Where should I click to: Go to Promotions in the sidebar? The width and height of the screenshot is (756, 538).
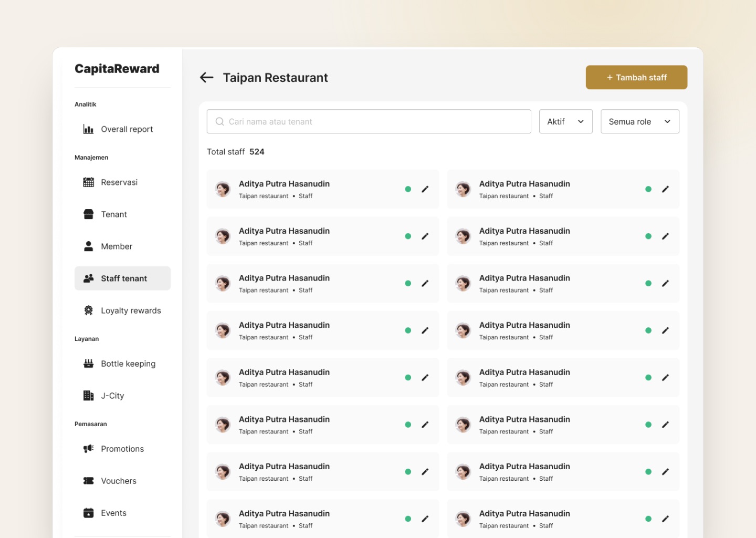pos(122,449)
